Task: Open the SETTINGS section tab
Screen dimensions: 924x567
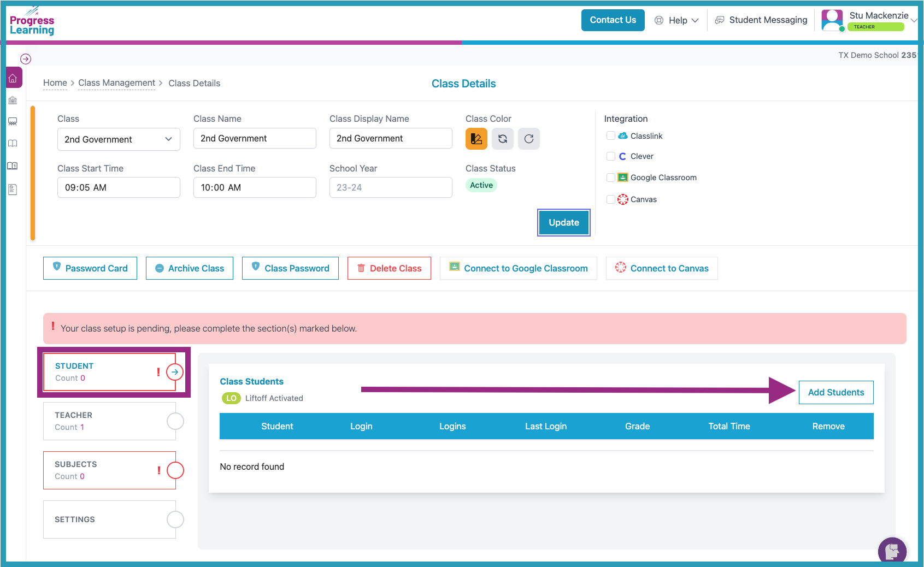Action: [x=109, y=519]
